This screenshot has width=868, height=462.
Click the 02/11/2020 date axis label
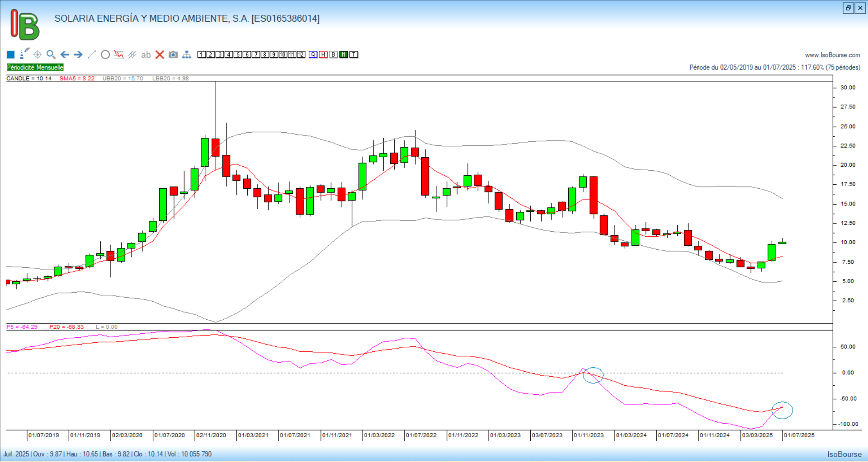pyautogui.click(x=211, y=435)
